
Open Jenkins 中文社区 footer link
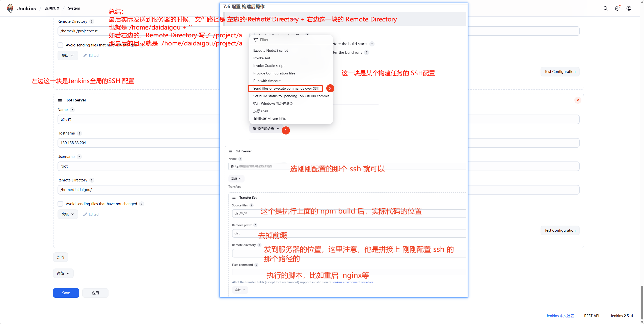[x=560, y=316]
